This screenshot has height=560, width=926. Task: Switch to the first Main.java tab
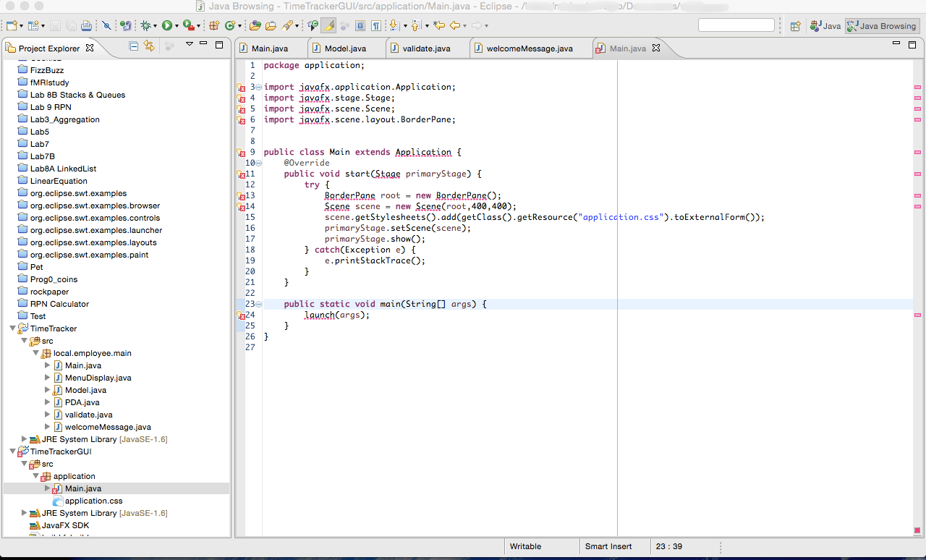[x=271, y=48]
